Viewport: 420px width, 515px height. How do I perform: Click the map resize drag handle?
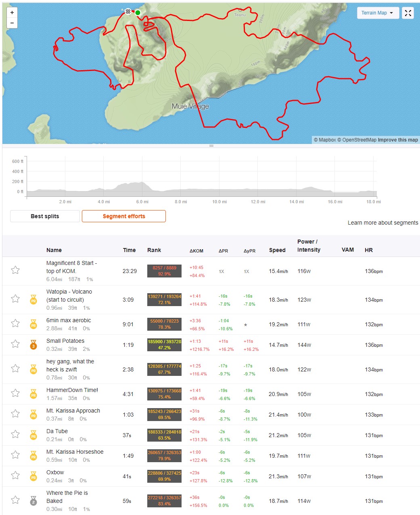[x=211, y=146]
